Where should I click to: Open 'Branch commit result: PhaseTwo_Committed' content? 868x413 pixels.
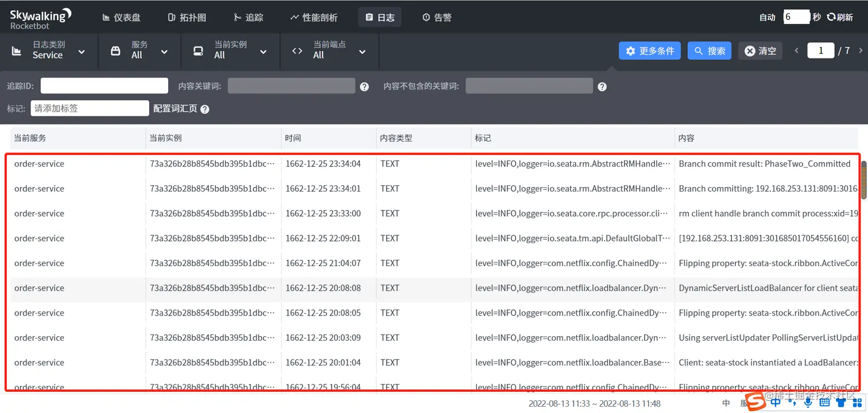click(765, 163)
